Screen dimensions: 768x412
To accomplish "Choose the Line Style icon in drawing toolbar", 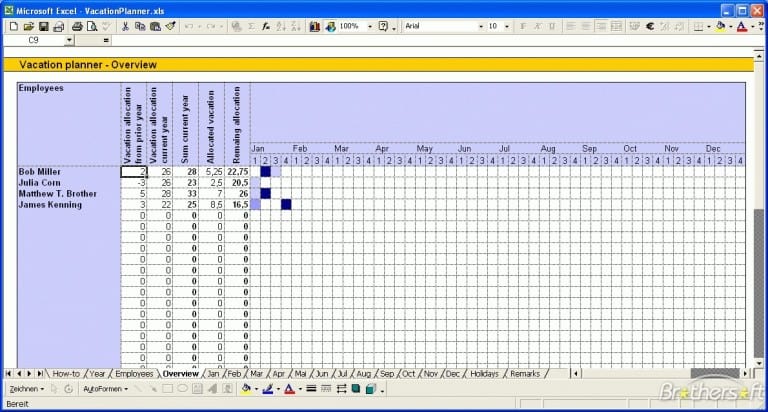I will coord(311,389).
